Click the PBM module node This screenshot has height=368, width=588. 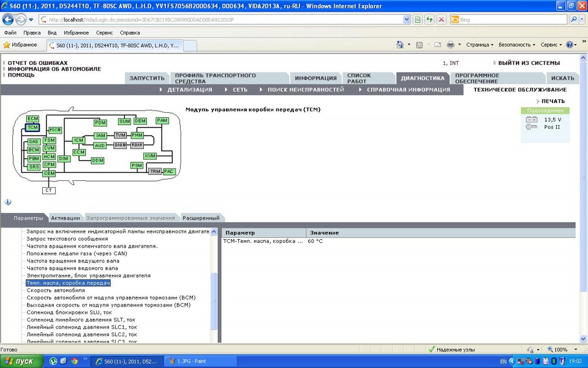click(34, 158)
